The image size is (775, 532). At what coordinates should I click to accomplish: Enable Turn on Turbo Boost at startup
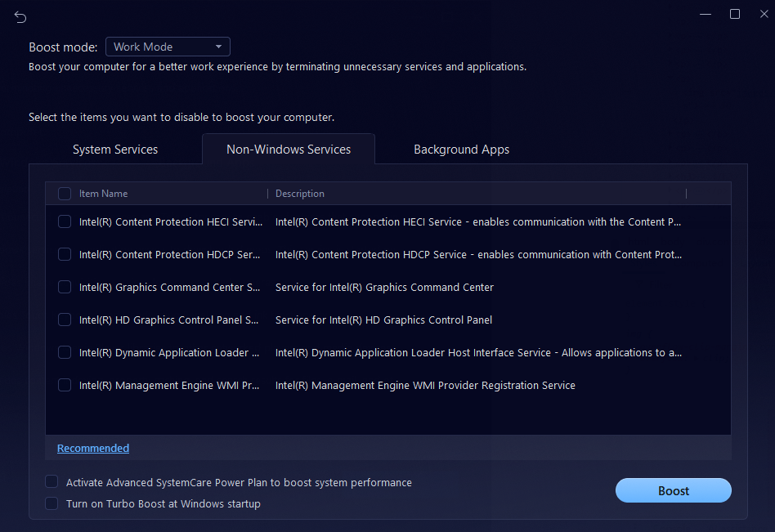(52, 503)
